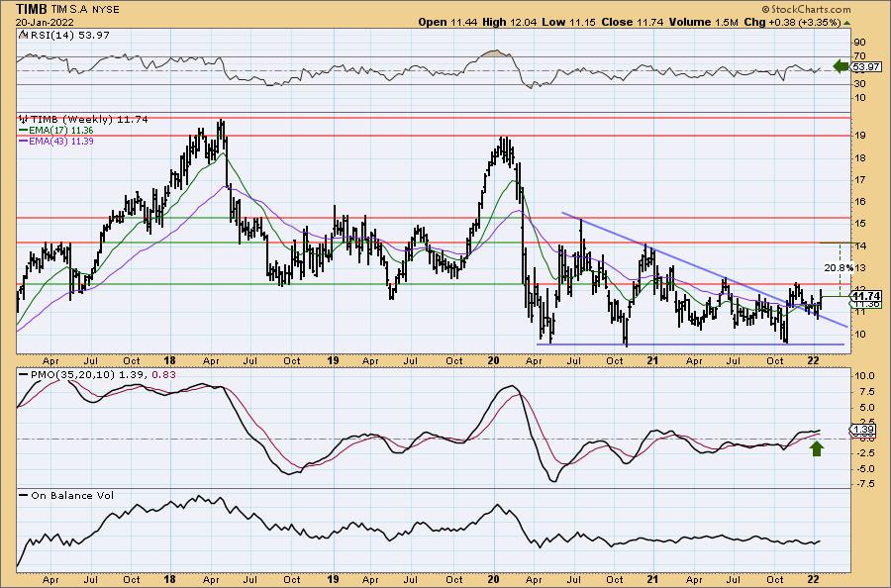Click the 0.83 PMO signal value
The width and height of the screenshot is (891, 588).
[x=164, y=375]
